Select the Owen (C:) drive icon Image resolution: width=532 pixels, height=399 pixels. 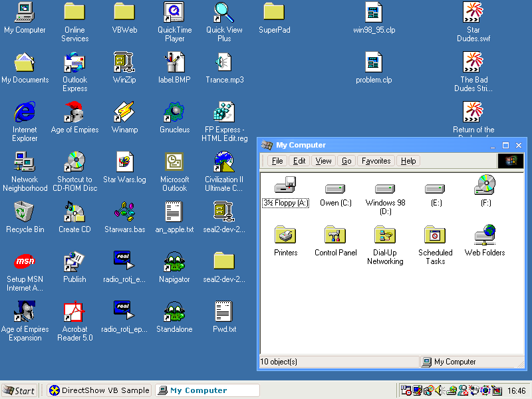click(335, 189)
